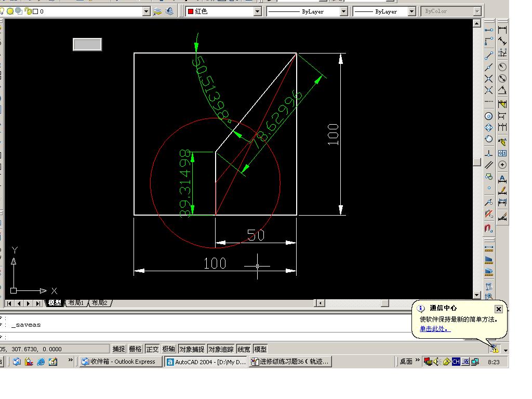Image resolution: width=532 pixels, height=399 pixels.
Task: Choose Snap to Midpoint
Action: [x=488, y=67]
